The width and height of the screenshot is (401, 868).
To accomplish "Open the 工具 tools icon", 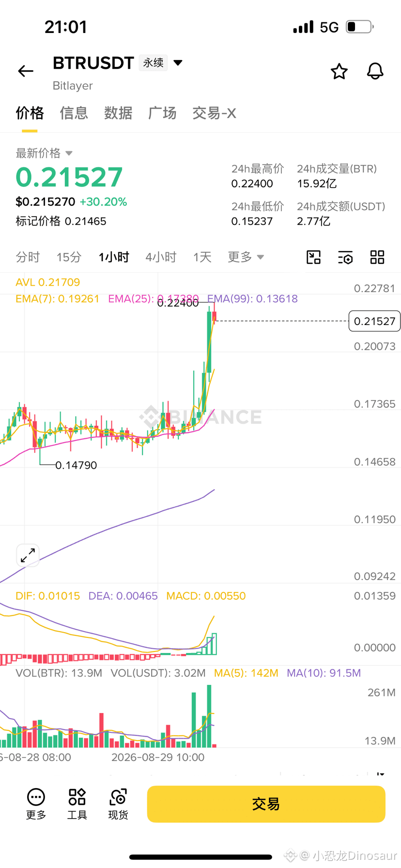I will coord(77,804).
